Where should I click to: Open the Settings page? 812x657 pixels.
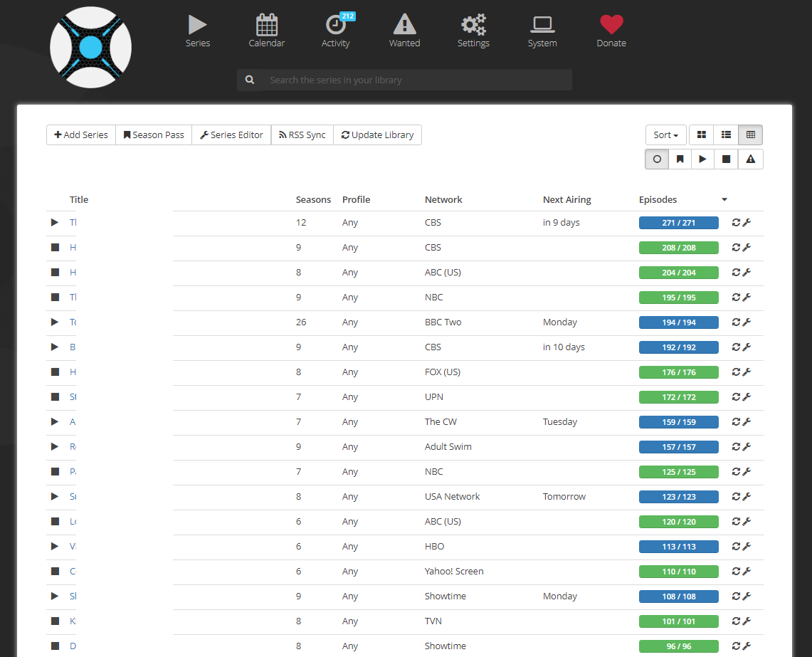[473, 31]
